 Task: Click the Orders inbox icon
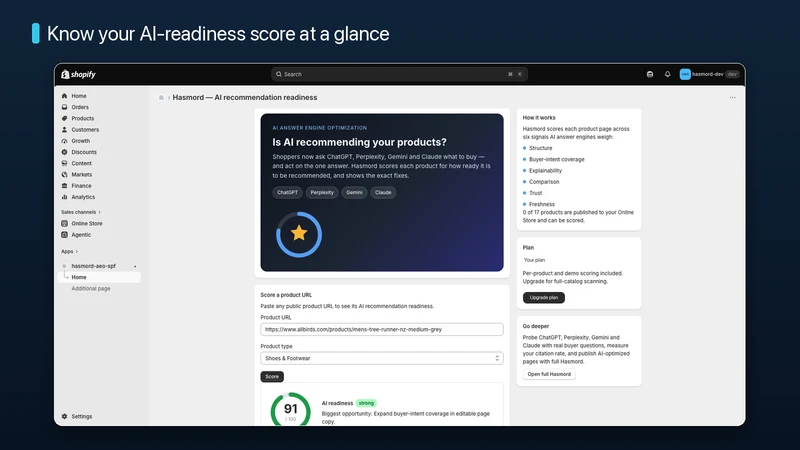pyautogui.click(x=64, y=107)
